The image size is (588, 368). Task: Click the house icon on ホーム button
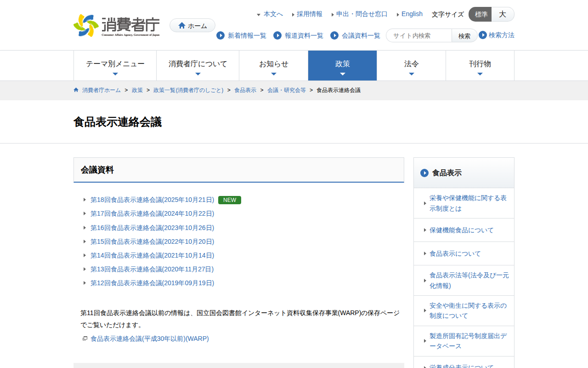pos(182,26)
